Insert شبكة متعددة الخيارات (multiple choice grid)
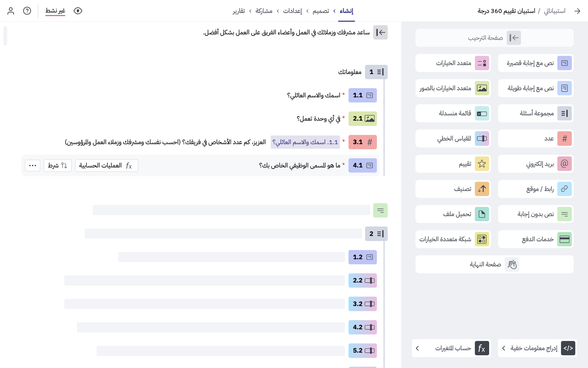Viewport: 588px width, 368px height. (453, 239)
